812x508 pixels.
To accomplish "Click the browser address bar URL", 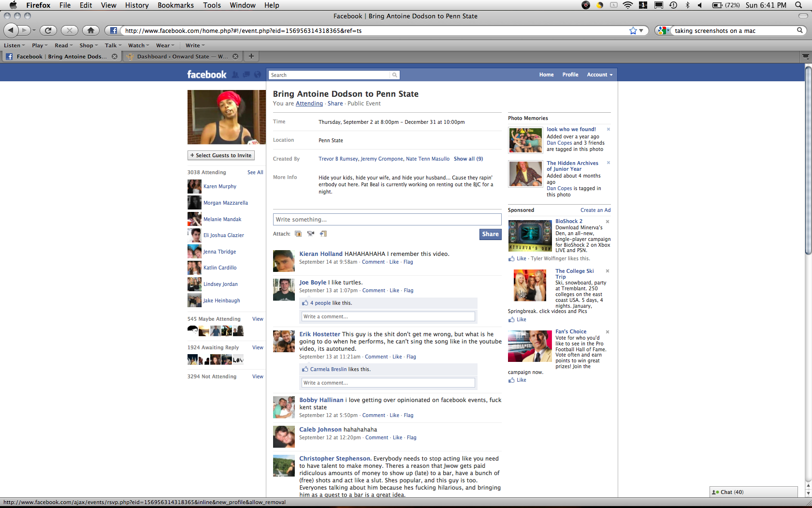I will [x=375, y=30].
